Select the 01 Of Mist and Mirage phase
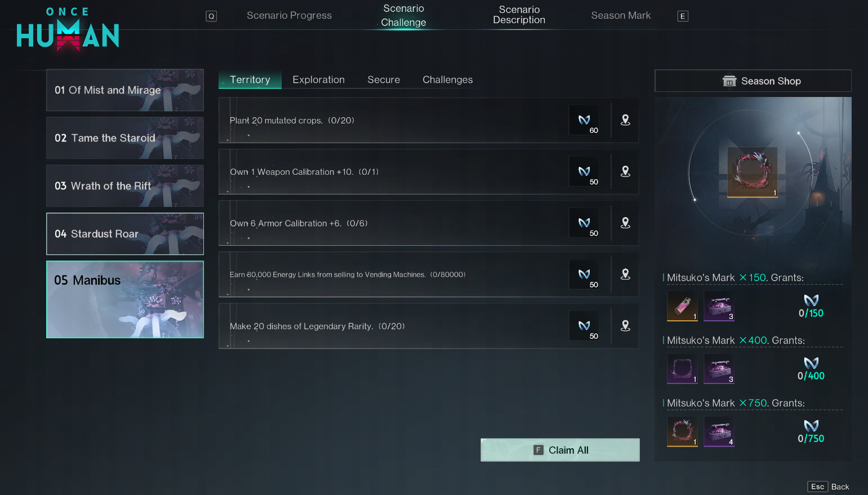This screenshot has width=868, height=495. [125, 90]
